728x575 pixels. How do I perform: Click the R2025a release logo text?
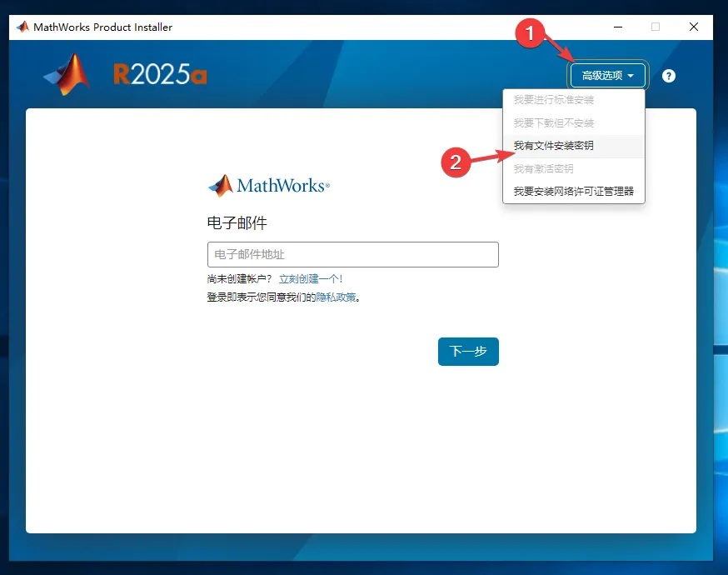[160, 76]
